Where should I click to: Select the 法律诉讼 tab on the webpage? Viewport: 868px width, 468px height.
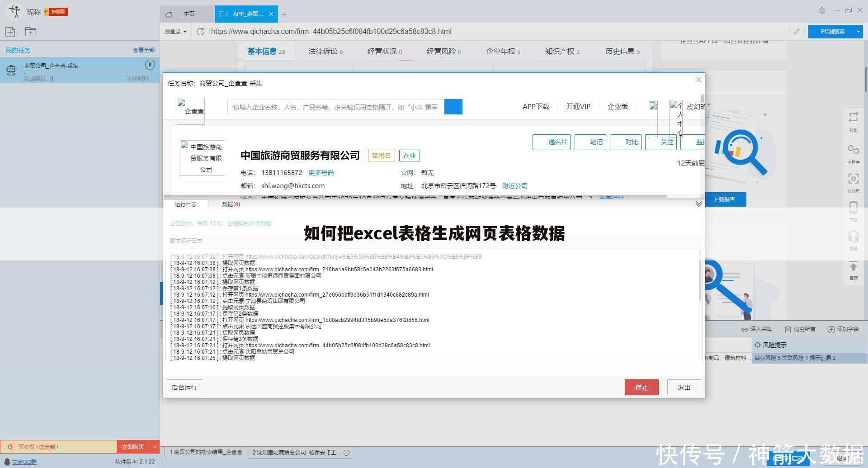pos(322,51)
